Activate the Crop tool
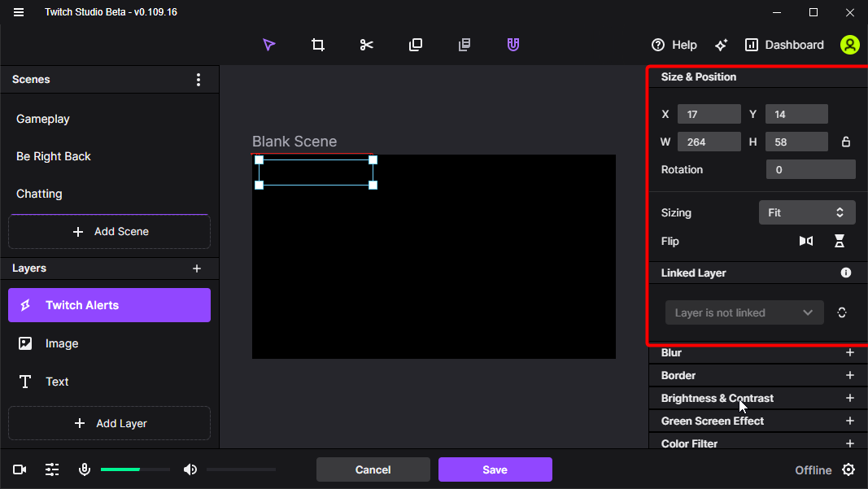The image size is (868, 489). click(317, 45)
